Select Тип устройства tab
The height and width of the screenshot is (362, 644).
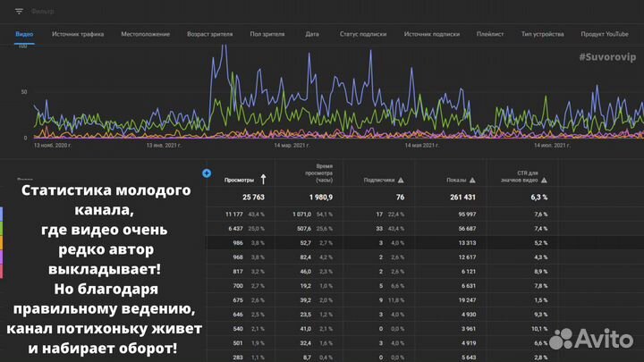pyautogui.click(x=543, y=34)
